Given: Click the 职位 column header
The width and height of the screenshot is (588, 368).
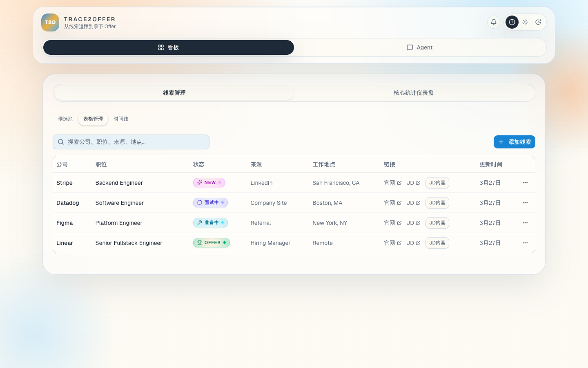Looking at the screenshot, I should coord(101,164).
